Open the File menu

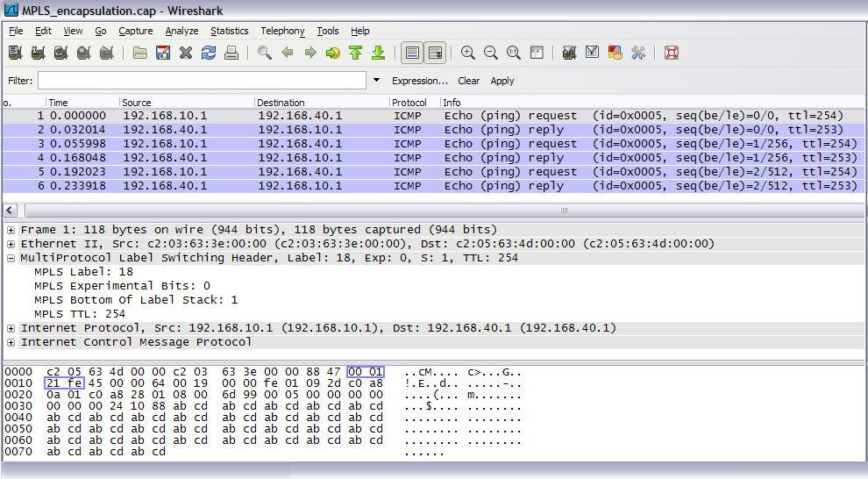point(16,31)
